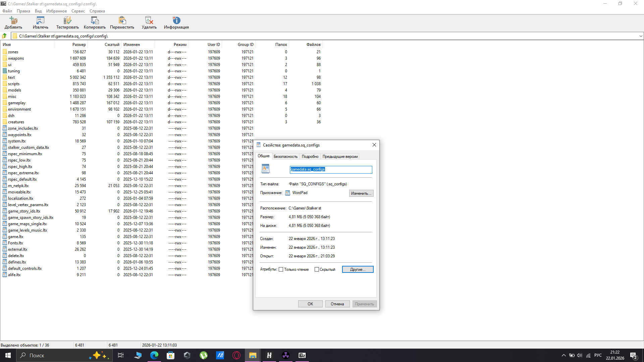The height and width of the screenshot is (362, 644).
Task: Click the Копировать (Copy) toolbar icon
Action: (95, 20)
